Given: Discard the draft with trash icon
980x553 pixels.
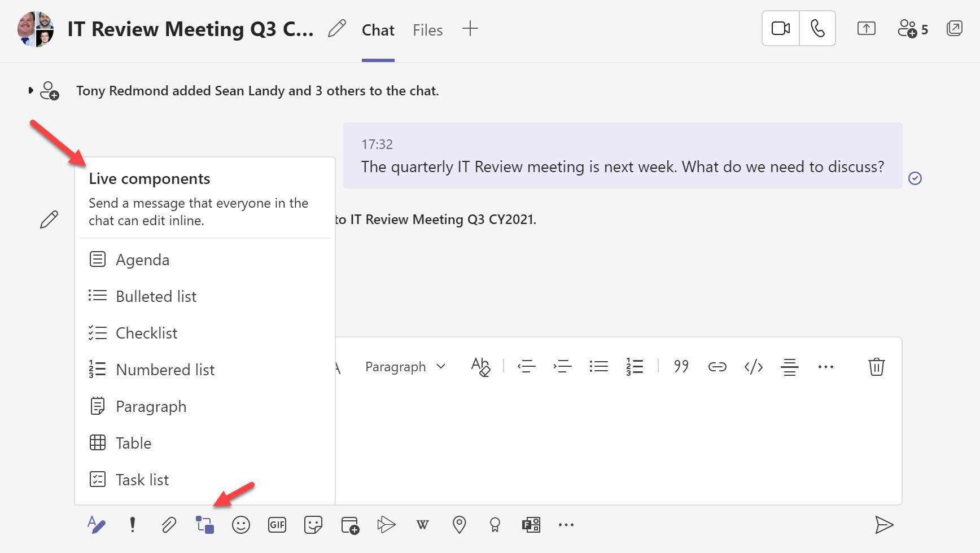Looking at the screenshot, I should tap(876, 367).
